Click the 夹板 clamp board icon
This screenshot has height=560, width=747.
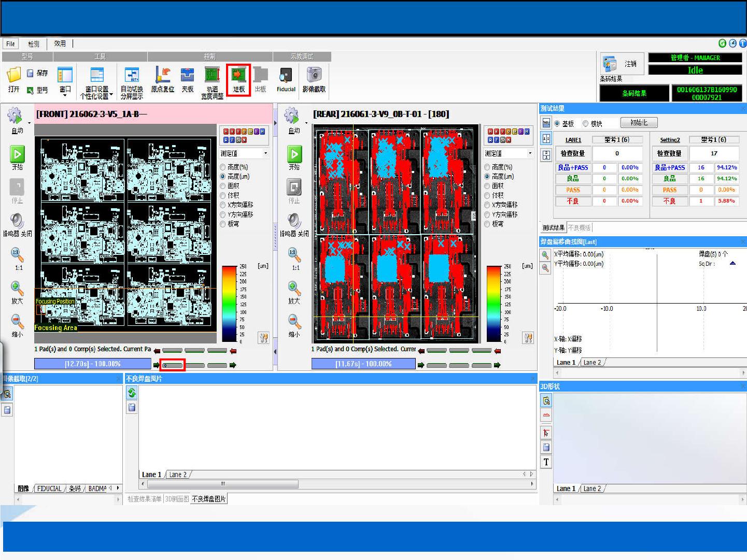(187, 76)
